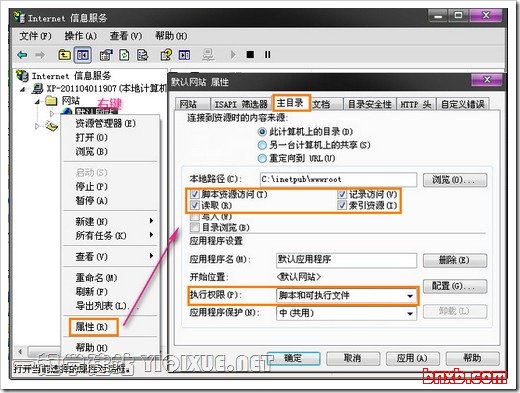This screenshot has height=393, width=520.
Task: Expand the 查看(V) context submenu
Action: [110, 256]
